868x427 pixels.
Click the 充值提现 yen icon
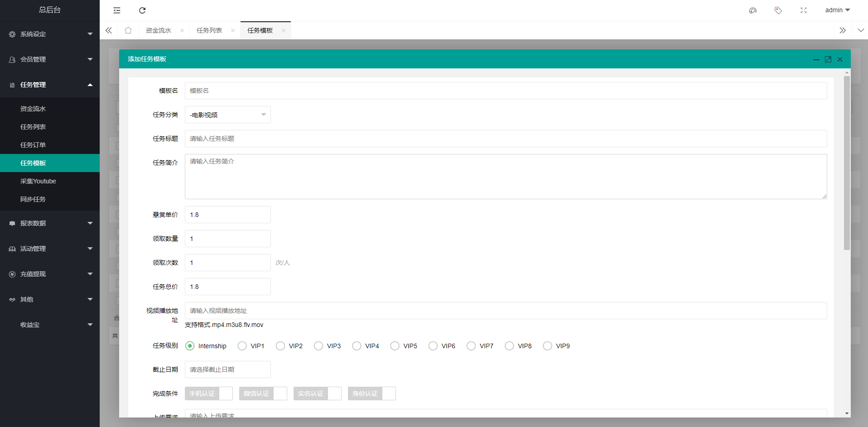[12, 274]
